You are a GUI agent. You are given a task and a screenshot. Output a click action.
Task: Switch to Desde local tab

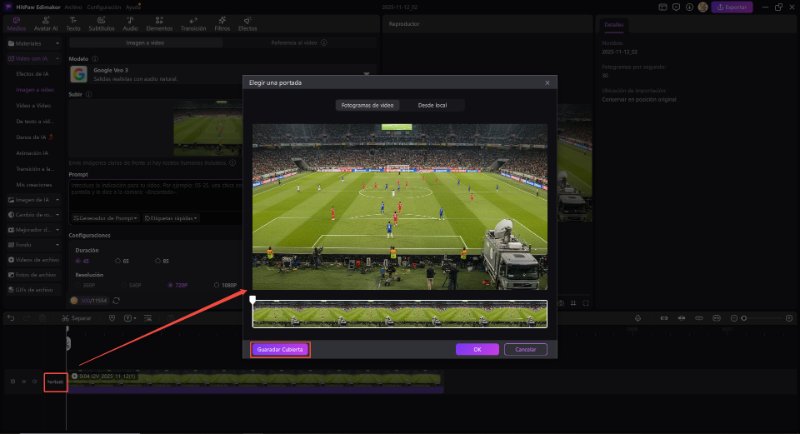[x=432, y=104]
